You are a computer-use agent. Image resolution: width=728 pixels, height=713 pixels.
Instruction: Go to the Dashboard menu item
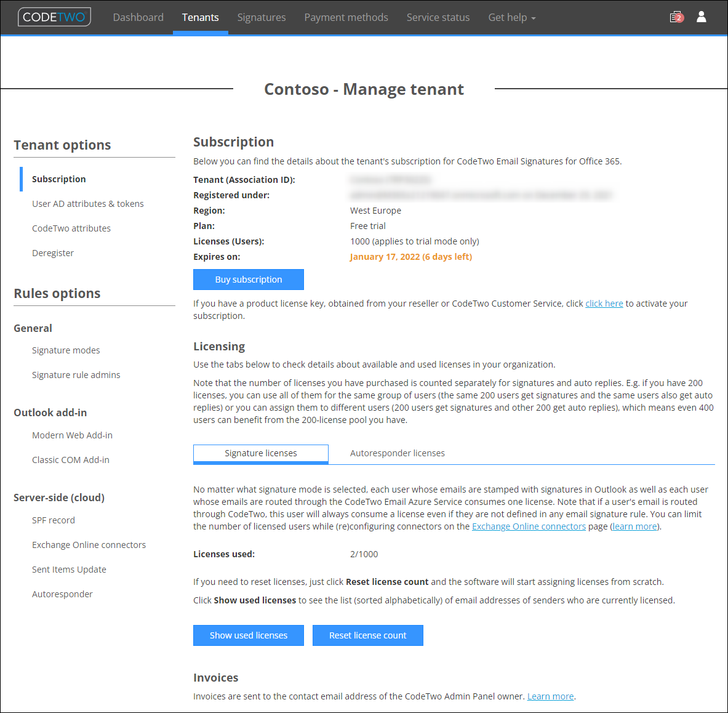(138, 18)
